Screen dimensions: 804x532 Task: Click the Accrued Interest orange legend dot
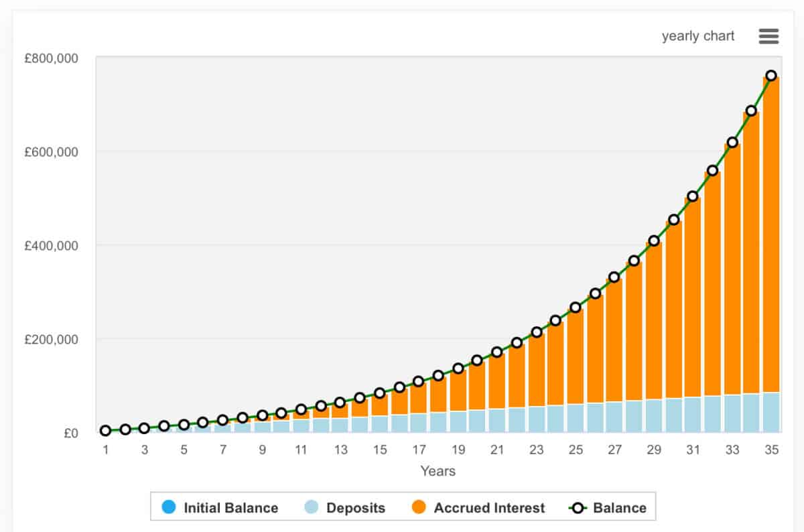tap(419, 507)
